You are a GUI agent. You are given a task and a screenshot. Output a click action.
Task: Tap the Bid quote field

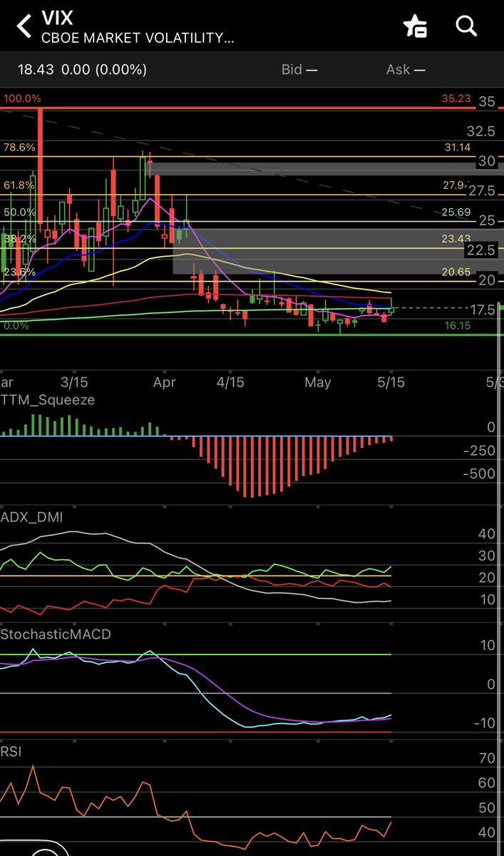tap(299, 69)
